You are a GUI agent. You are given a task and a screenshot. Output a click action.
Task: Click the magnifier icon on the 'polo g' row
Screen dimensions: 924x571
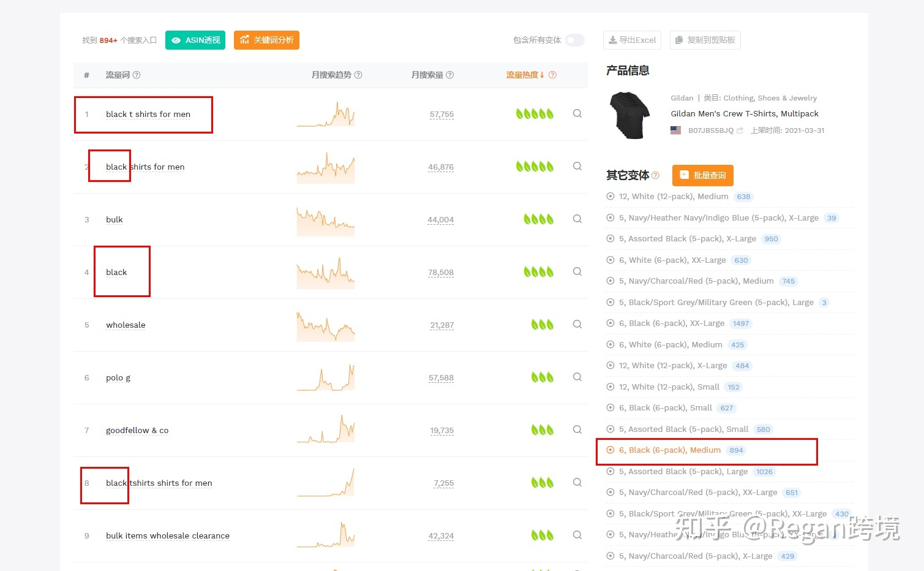576,377
